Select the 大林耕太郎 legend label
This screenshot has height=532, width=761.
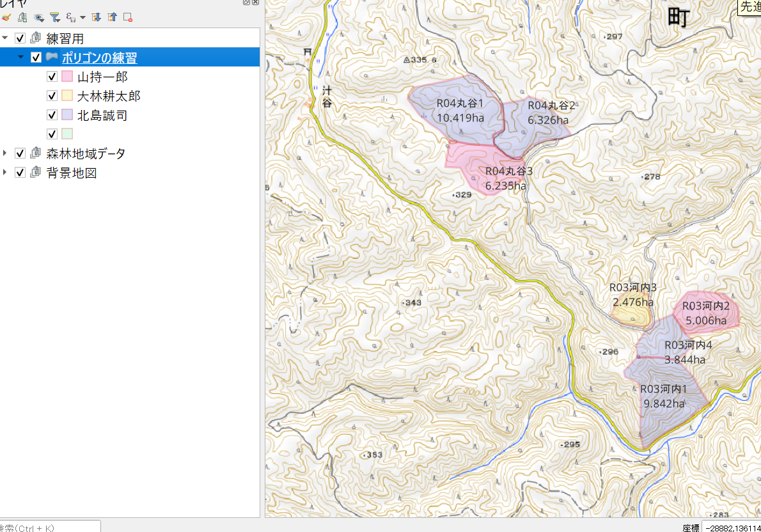pos(109,96)
